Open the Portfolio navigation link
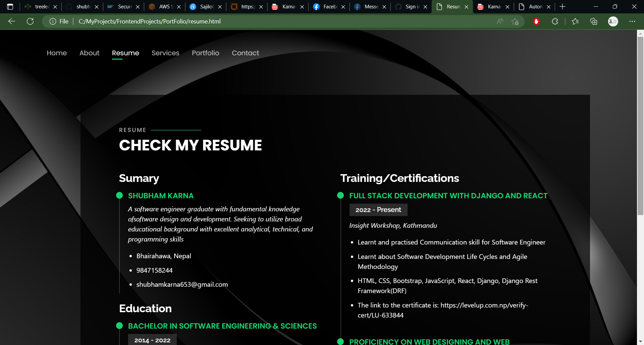Screen dimensions: 644x345 pos(206,53)
